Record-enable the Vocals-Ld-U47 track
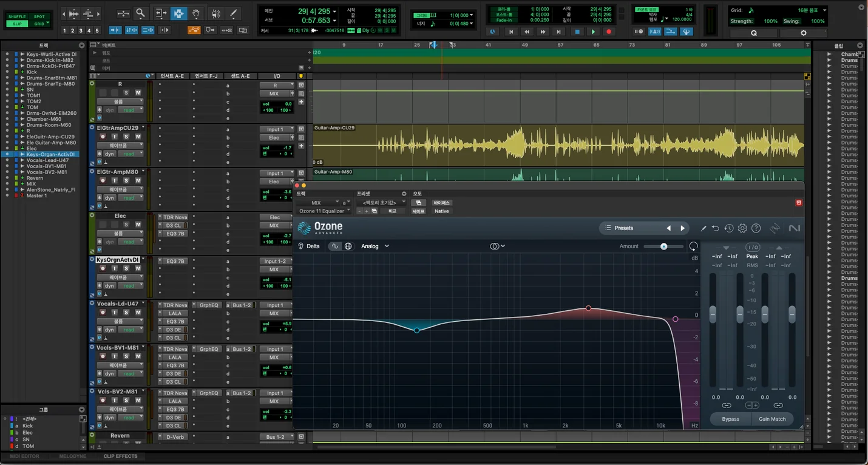 click(103, 313)
